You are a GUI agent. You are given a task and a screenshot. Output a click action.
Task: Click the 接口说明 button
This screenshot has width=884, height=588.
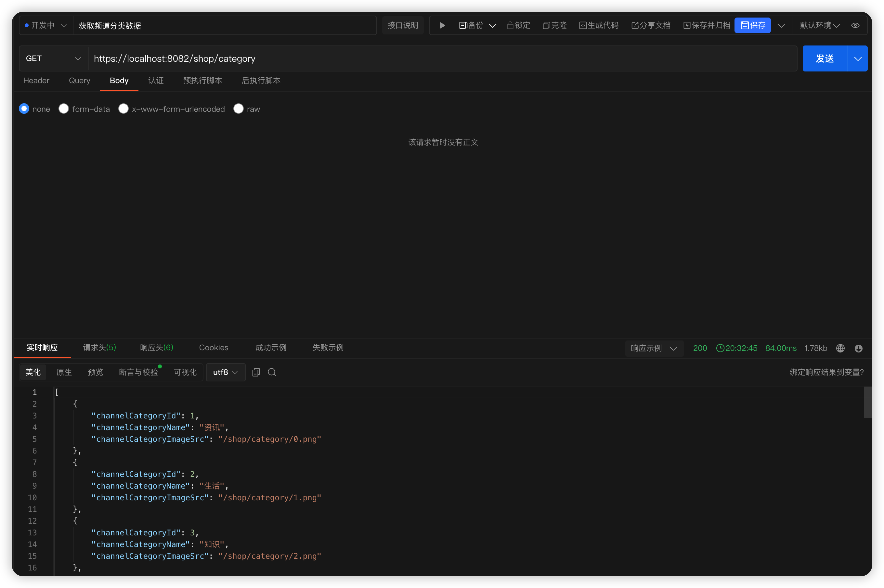pyautogui.click(x=403, y=25)
